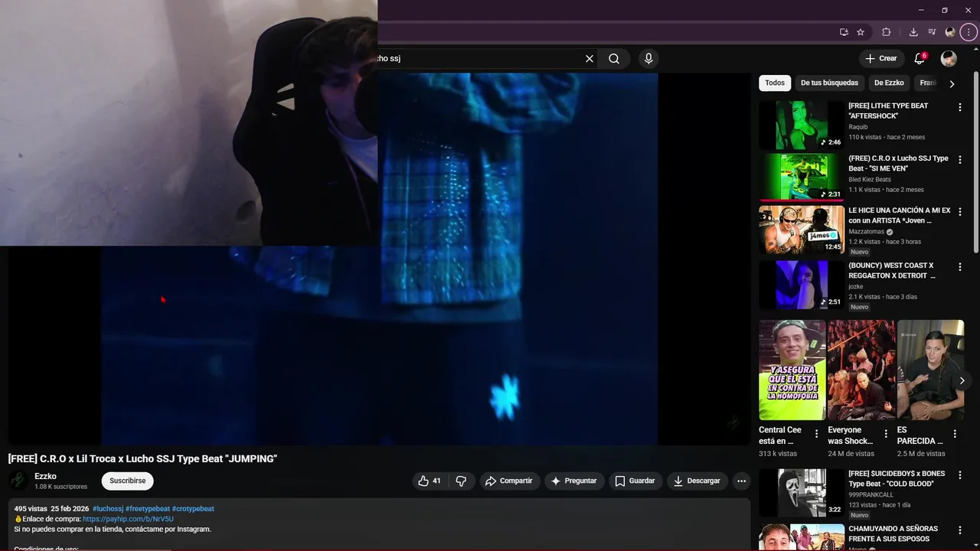Show next shorts with arrow button
Image resolution: width=980 pixels, height=551 pixels.
coord(962,380)
